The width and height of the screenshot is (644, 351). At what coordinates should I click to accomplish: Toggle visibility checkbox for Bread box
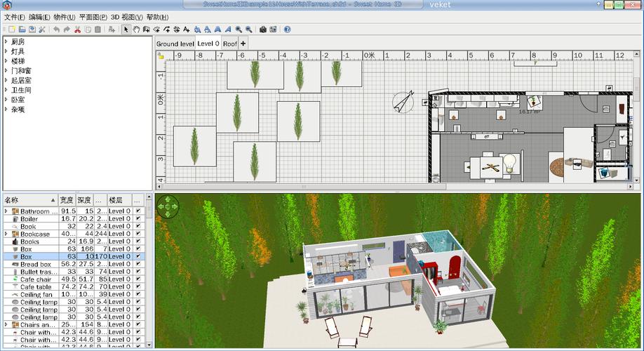point(137,263)
